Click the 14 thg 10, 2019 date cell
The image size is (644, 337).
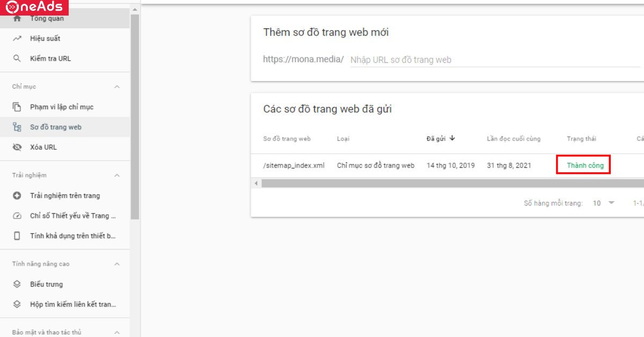tap(451, 165)
